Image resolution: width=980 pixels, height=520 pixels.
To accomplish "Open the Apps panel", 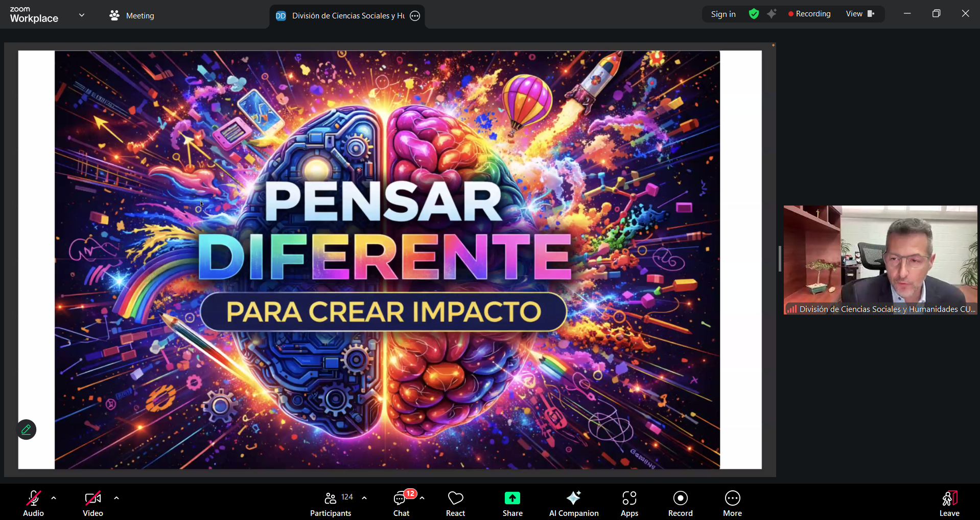I will [629, 504].
